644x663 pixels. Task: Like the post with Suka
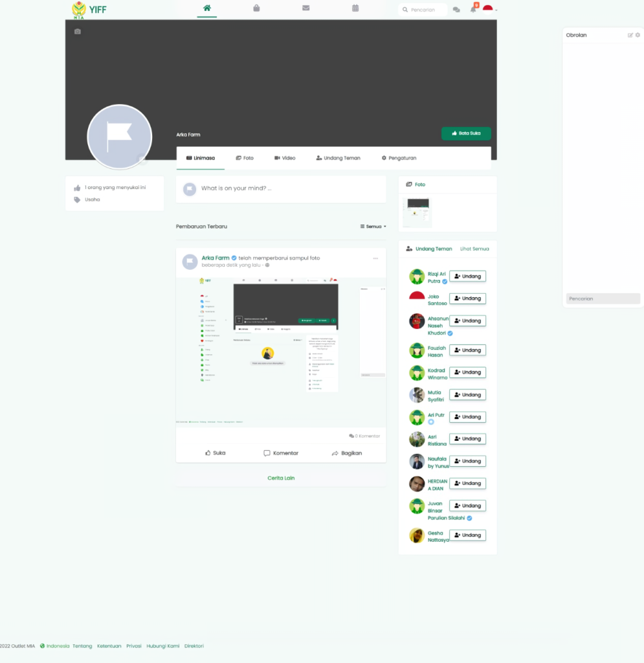[215, 453]
